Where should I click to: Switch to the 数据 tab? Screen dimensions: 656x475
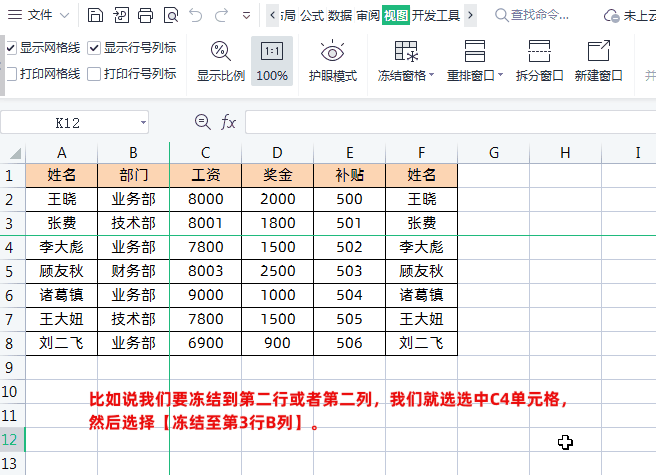coord(340,15)
